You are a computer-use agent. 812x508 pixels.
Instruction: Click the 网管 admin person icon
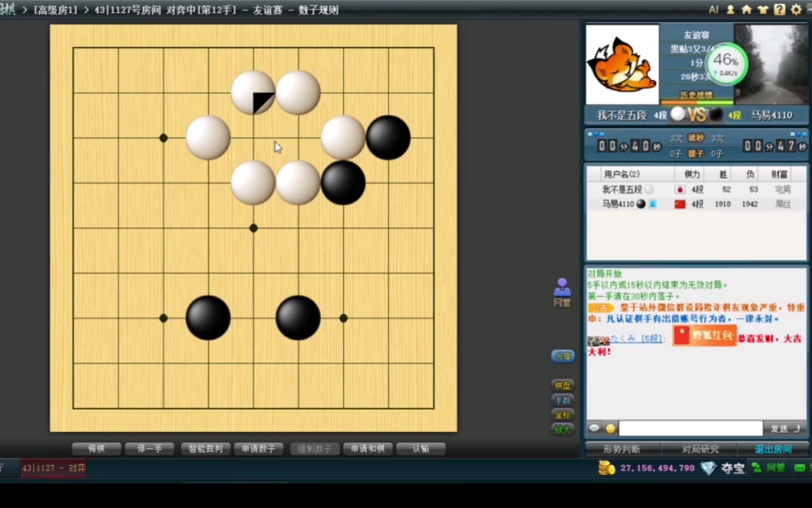coord(562,288)
